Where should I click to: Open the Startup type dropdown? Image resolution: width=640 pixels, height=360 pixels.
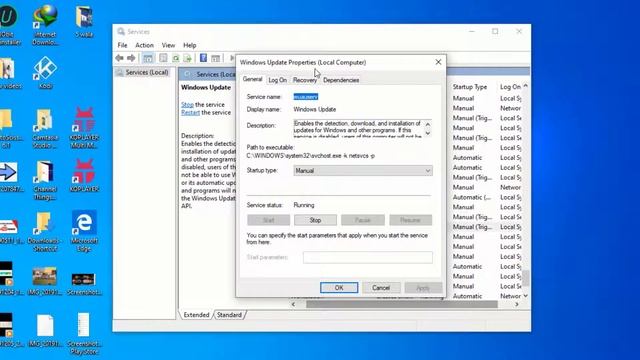pyautogui.click(x=363, y=171)
